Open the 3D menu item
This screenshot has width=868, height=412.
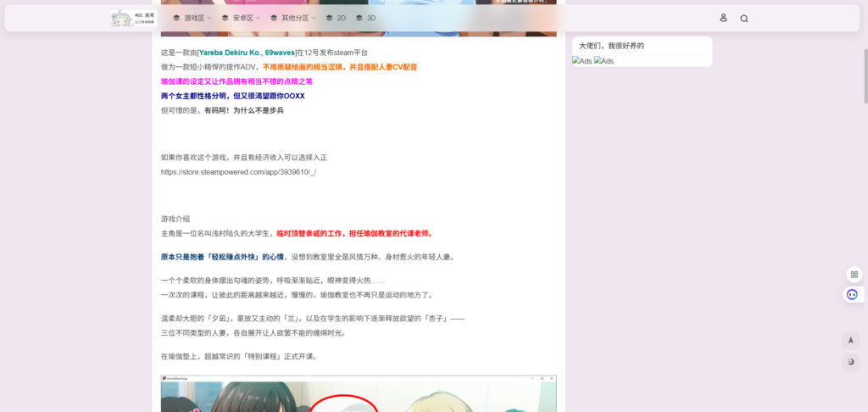click(366, 18)
